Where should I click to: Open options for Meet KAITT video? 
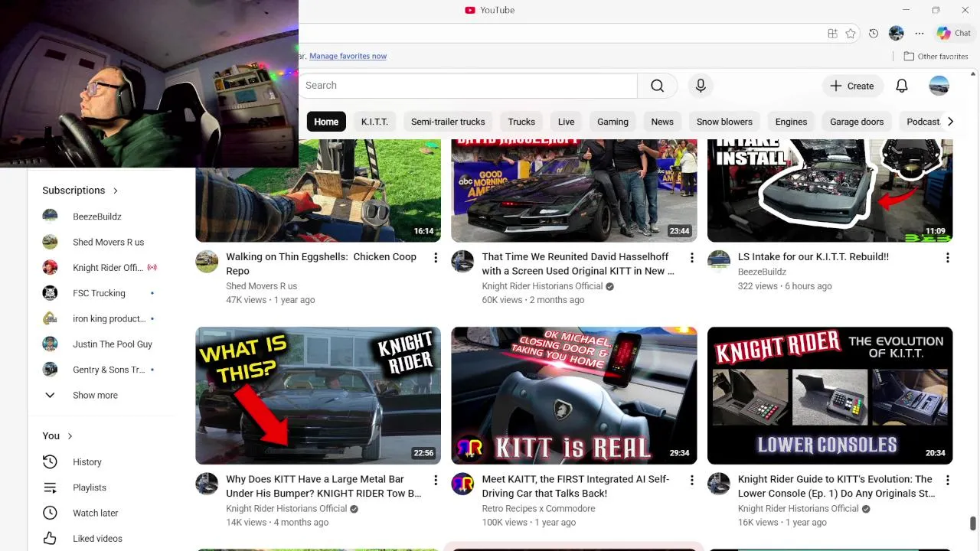tap(691, 481)
